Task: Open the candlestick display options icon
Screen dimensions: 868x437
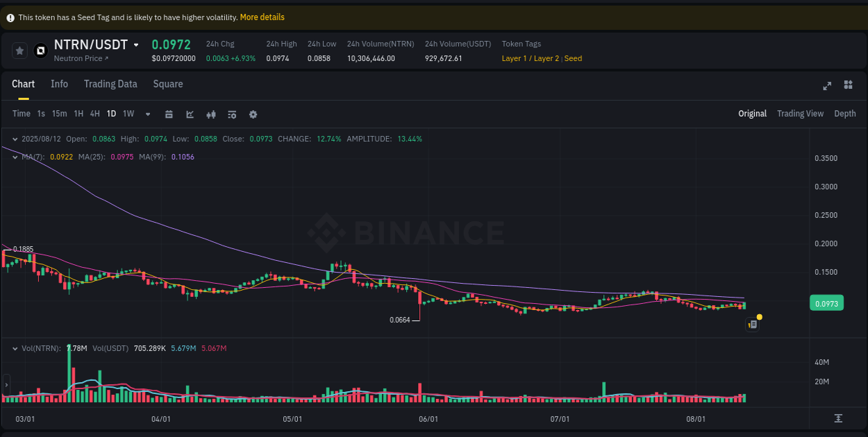Action: pos(211,114)
